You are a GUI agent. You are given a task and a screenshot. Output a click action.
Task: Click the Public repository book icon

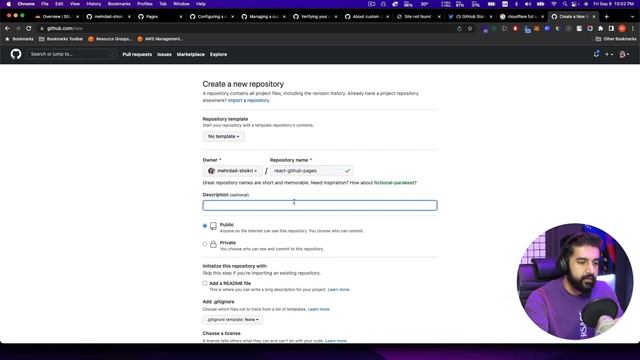coord(213,226)
